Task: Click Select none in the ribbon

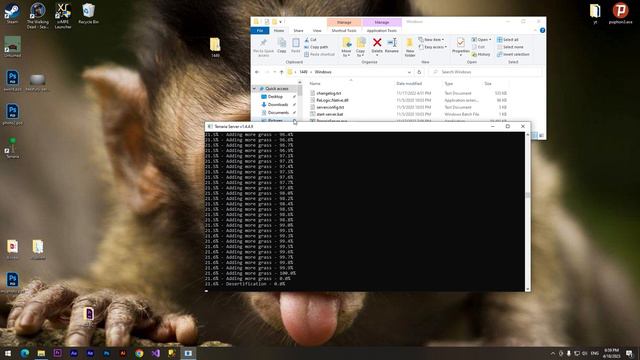Action: click(x=510, y=47)
